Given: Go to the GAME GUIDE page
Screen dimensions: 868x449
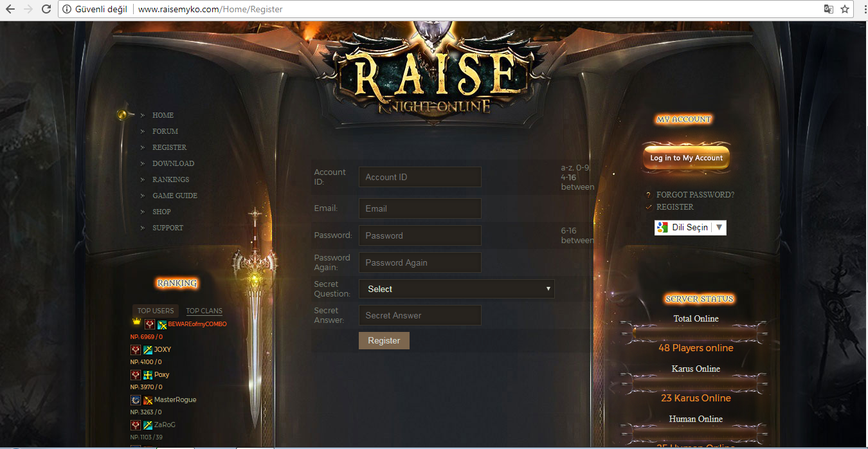Looking at the screenshot, I should click(x=174, y=196).
